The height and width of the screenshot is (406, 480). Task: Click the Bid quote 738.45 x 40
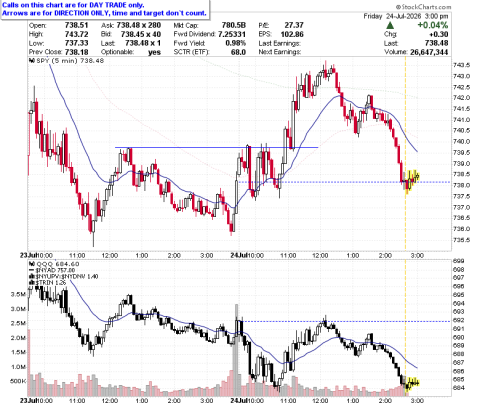pos(141,34)
